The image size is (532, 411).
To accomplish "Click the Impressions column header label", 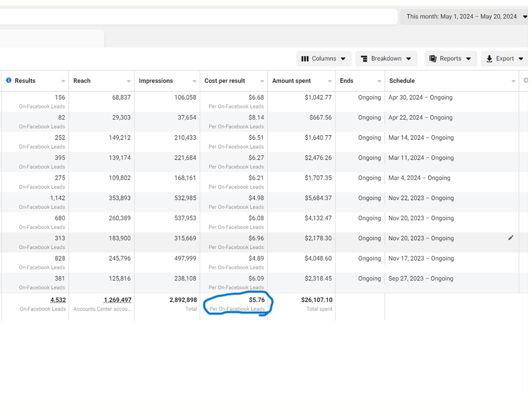I will 156,81.
